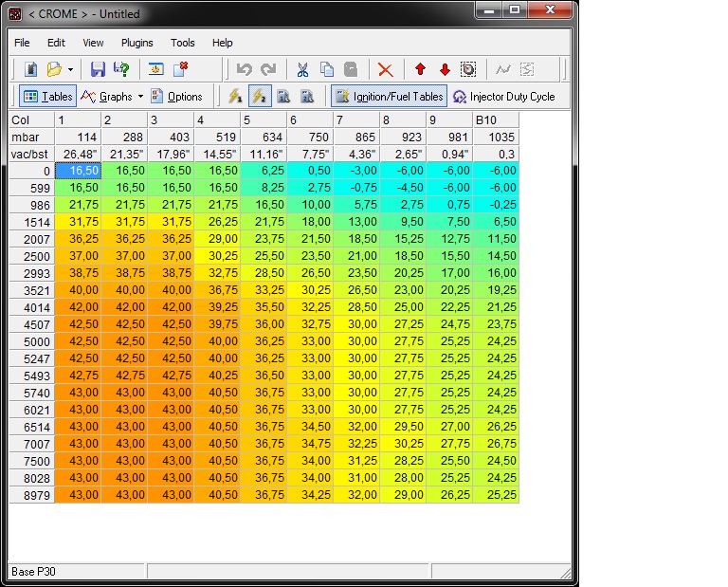Increase selection with red up arrow
The height and width of the screenshot is (587, 728).
[x=420, y=69]
